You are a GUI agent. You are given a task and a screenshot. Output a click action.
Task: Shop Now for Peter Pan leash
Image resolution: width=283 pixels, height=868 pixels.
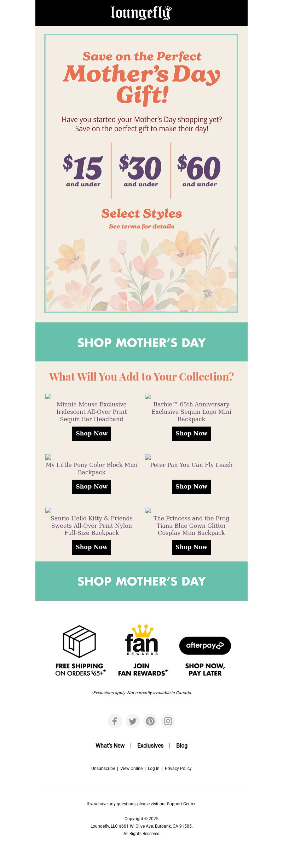coord(191,487)
